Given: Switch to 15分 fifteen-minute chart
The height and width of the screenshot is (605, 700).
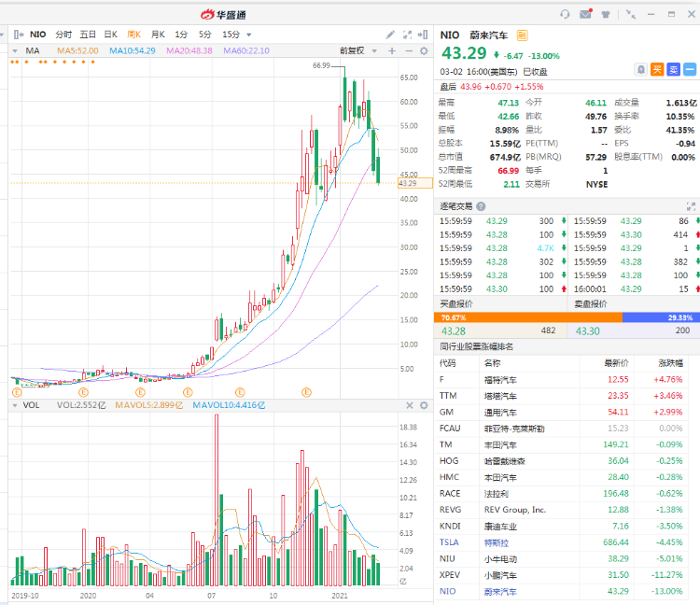Looking at the screenshot, I should click(x=231, y=35).
